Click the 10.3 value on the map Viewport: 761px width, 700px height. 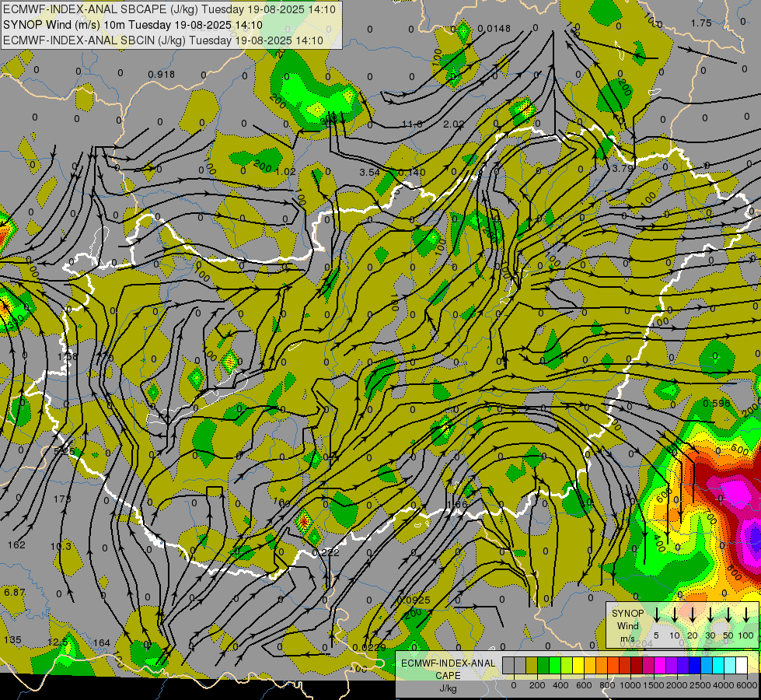point(61,546)
